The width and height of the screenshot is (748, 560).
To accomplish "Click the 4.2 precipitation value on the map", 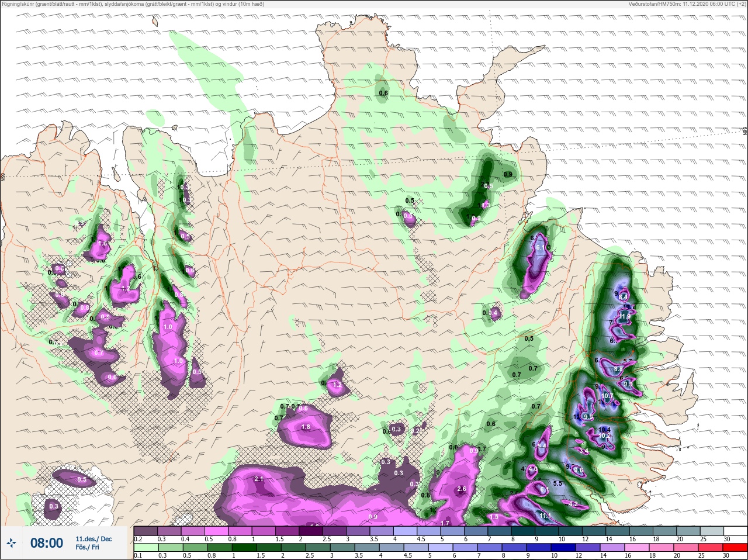I will [x=573, y=504].
